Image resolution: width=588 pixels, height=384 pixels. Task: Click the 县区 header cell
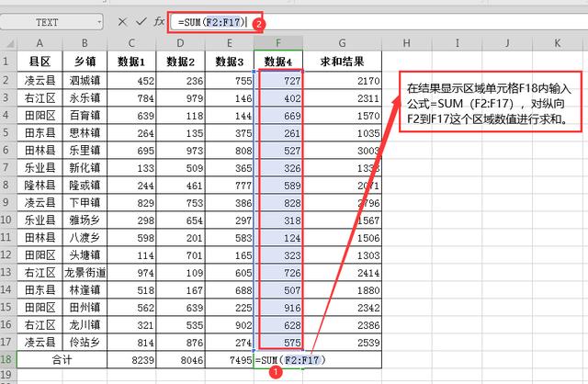click(x=40, y=62)
